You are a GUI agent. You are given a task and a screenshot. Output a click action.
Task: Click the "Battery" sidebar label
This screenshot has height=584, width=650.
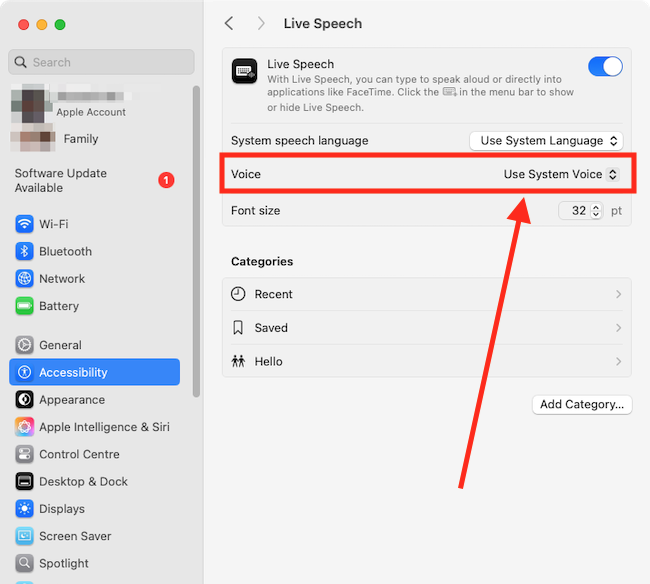point(59,306)
